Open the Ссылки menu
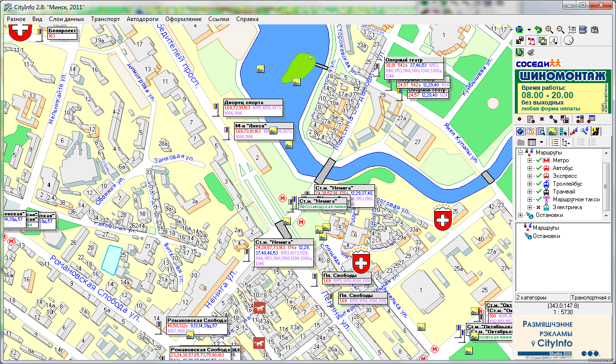The height and width of the screenshot is (364, 616). [x=219, y=19]
